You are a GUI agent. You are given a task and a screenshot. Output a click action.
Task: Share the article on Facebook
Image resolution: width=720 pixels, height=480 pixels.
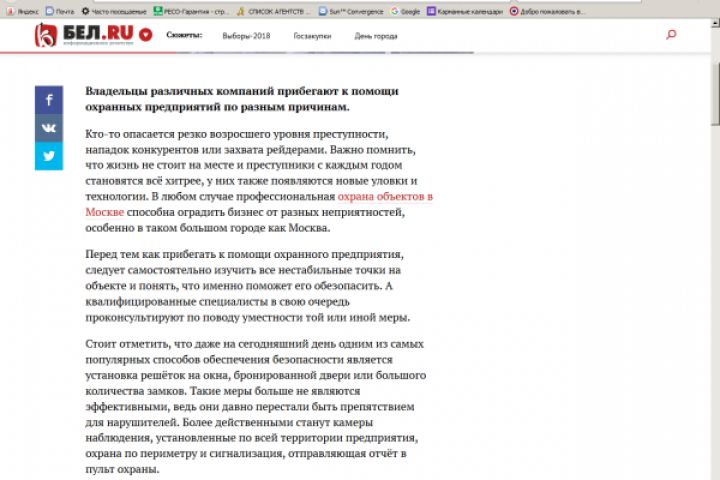tap(49, 100)
